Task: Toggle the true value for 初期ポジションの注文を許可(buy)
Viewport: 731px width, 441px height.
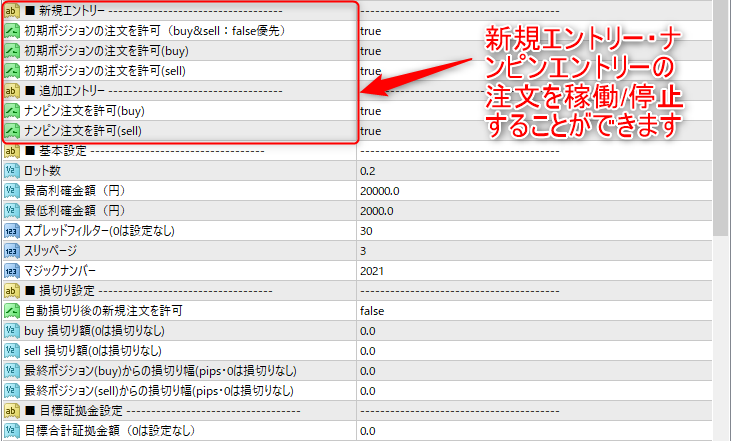Action: tap(370, 51)
